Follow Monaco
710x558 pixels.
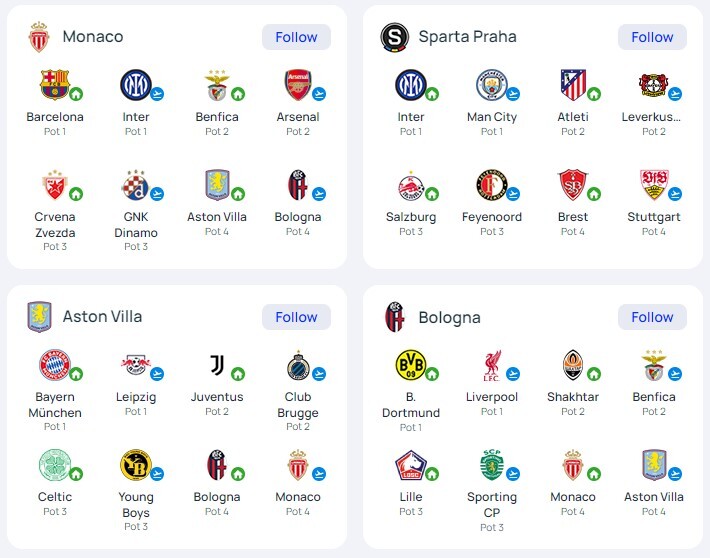296,37
